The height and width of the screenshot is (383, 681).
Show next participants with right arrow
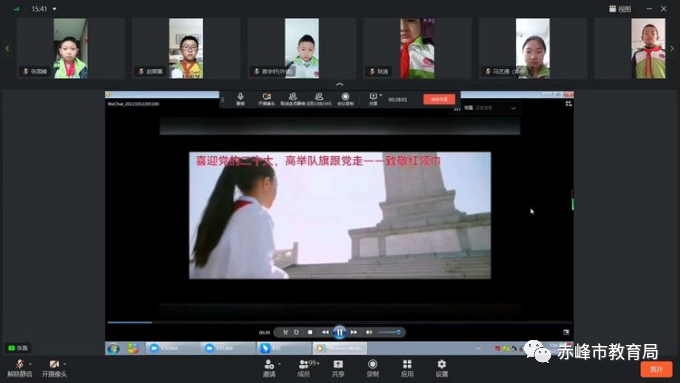click(672, 49)
